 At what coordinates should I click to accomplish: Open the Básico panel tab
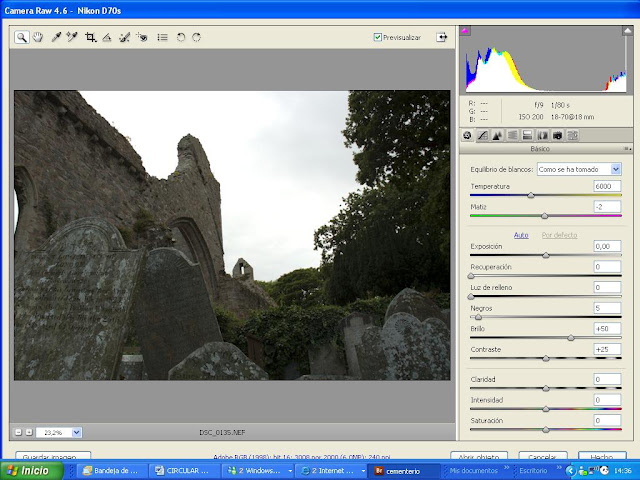pyautogui.click(x=467, y=136)
